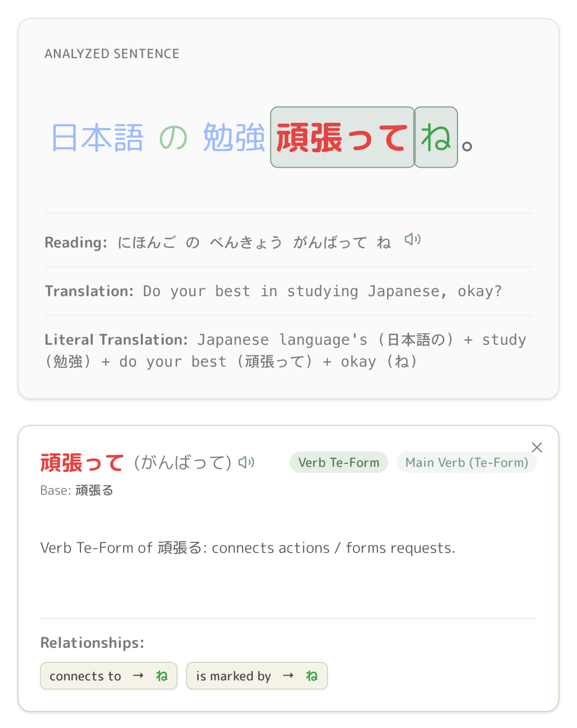This screenshot has width=577, height=728.
Task: Click the "ANALYZED SENTENCE" header label
Action: [x=112, y=53]
